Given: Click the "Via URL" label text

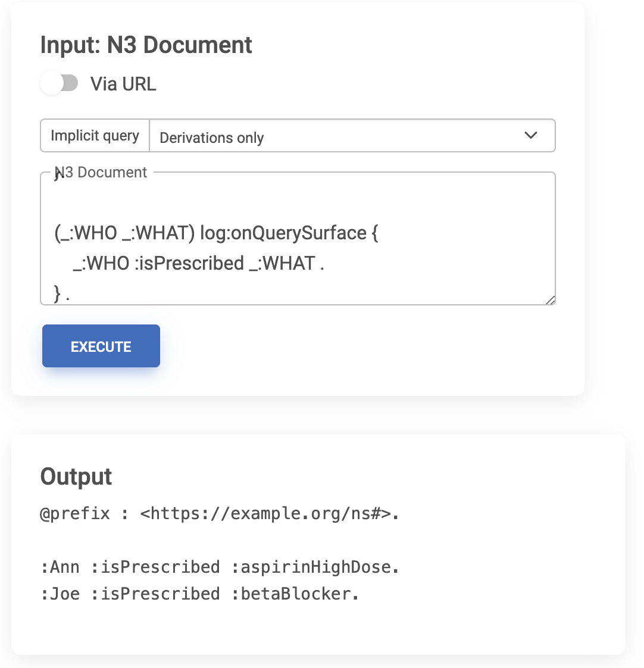Looking at the screenshot, I should [x=123, y=84].
